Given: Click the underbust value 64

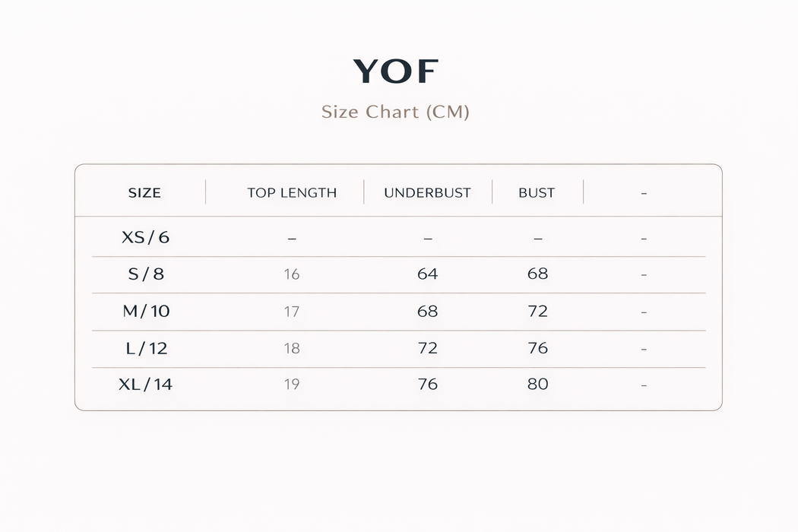Looking at the screenshot, I should tap(428, 274).
